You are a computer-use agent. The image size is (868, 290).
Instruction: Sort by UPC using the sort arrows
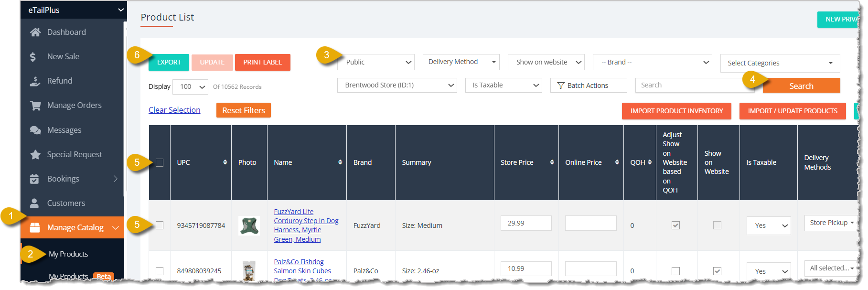point(225,162)
